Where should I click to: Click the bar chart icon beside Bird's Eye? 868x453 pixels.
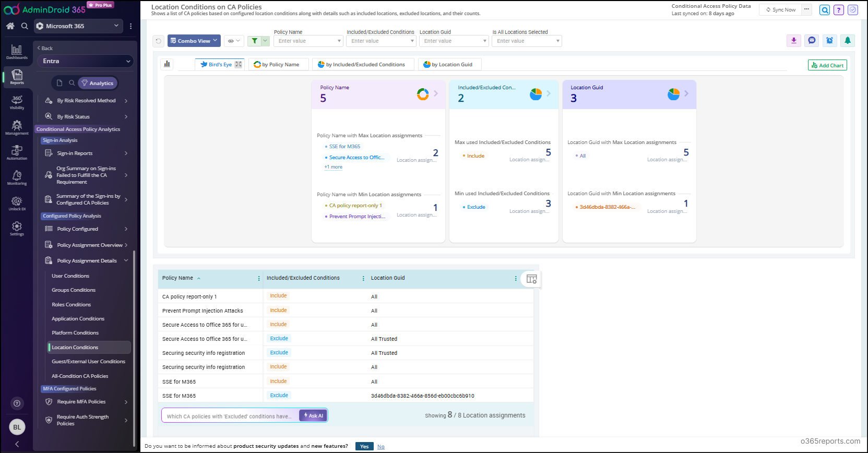(167, 64)
